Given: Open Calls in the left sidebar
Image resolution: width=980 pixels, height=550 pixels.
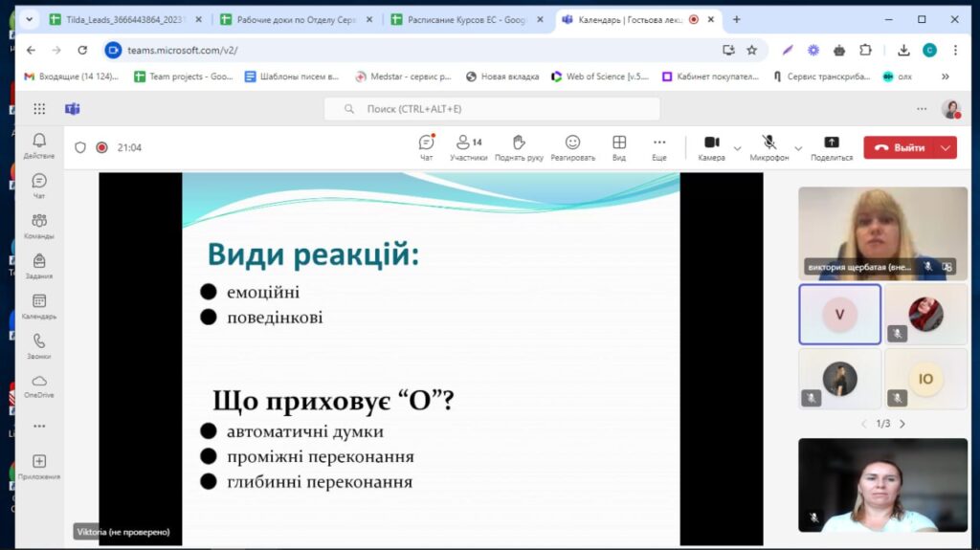Looking at the screenshot, I should point(39,345).
